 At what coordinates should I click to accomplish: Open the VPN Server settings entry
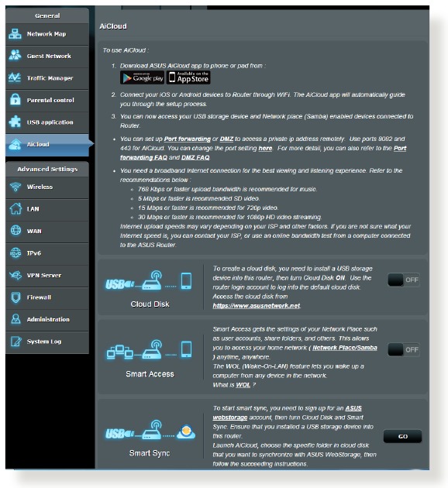pyautogui.click(x=47, y=276)
